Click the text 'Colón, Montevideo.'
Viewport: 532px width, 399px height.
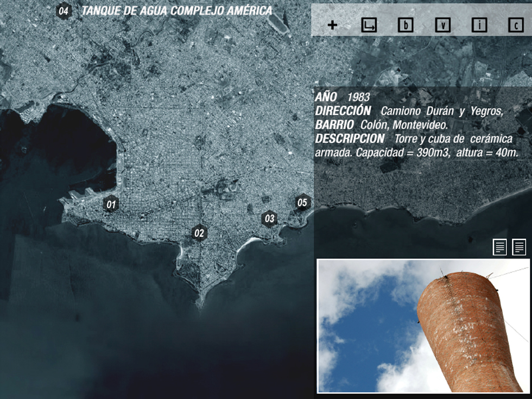(404, 125)
